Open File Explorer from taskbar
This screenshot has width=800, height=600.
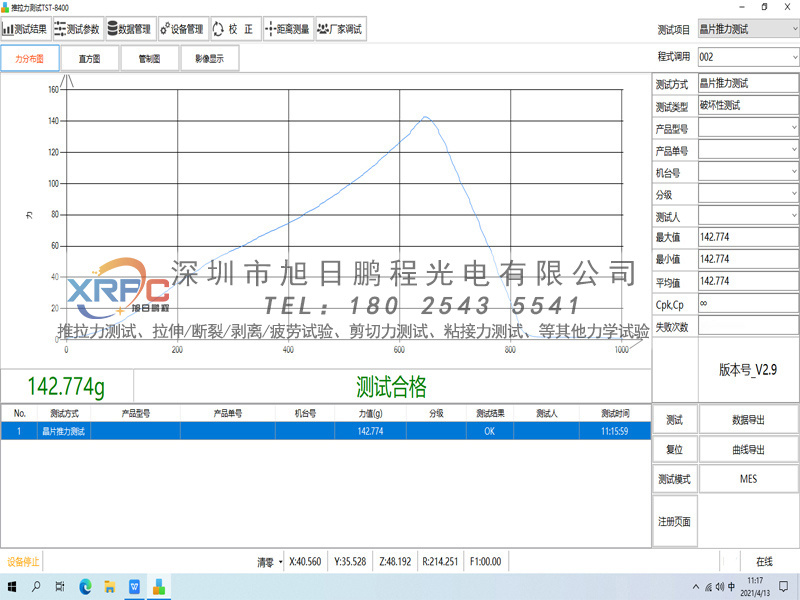[110, 587]
